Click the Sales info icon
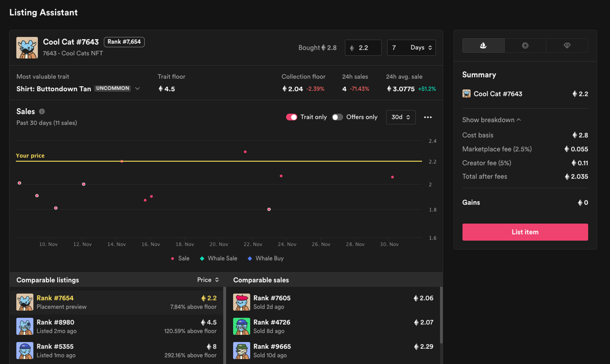This screenshot has width=610, height=364. (x=42, y=112)
